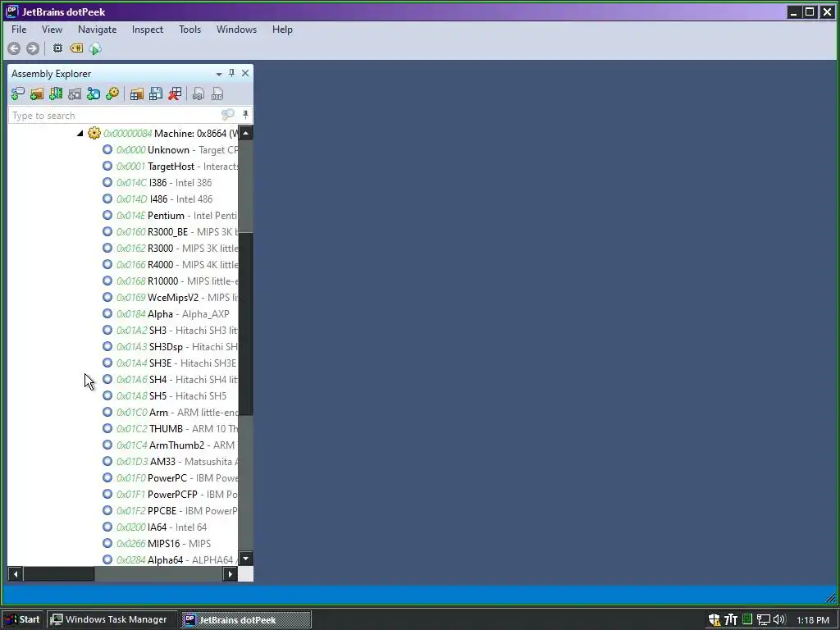Click the horizontal scrollbar thumb

(x=59, y=573)
